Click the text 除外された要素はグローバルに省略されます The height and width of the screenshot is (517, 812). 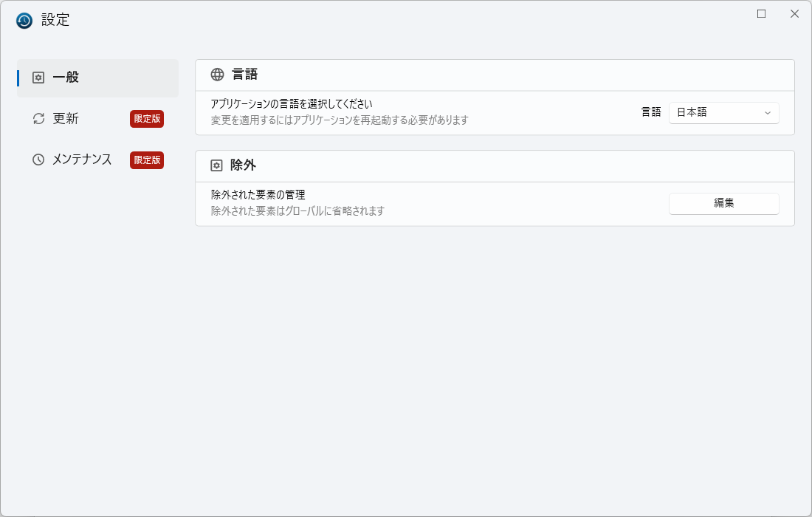click(297, 210)
